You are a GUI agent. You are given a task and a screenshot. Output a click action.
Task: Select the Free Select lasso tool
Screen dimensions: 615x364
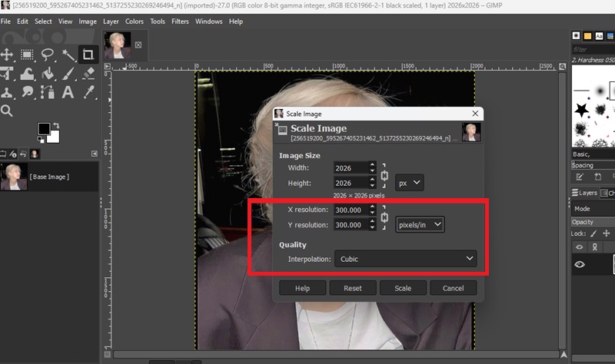point(48,55)
